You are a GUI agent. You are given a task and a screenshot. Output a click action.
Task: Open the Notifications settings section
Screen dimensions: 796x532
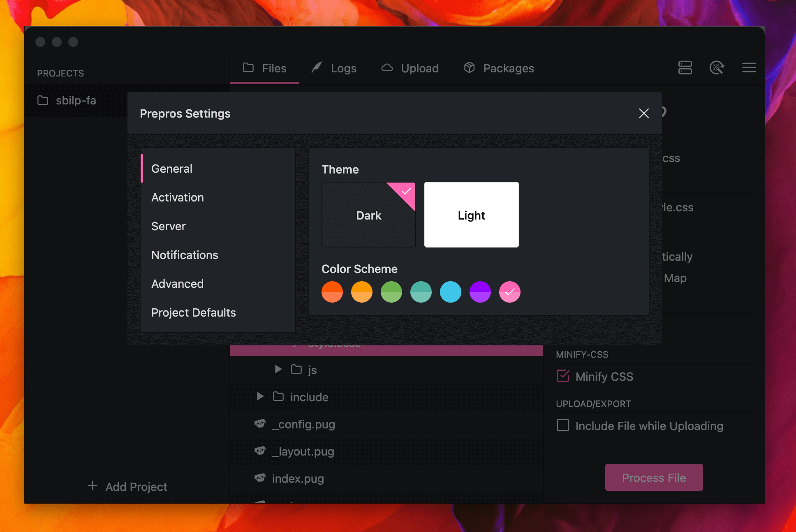click(185, 255)
